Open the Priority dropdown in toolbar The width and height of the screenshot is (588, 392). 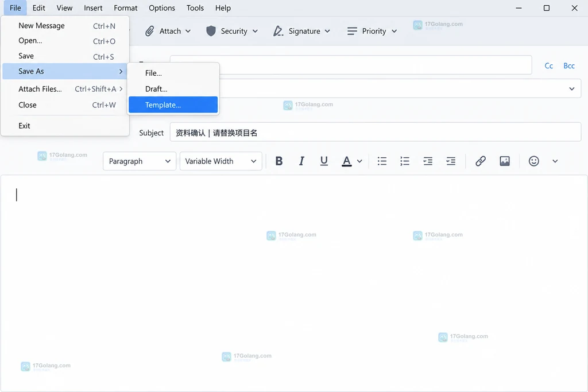[372, 31]
